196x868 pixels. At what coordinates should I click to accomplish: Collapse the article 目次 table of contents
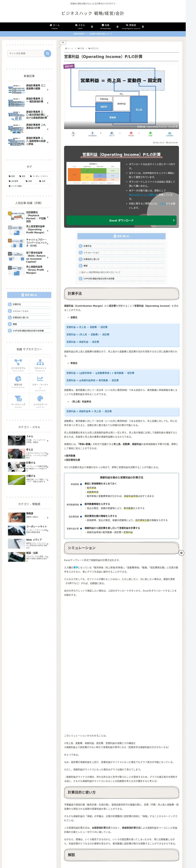[121, 236]
